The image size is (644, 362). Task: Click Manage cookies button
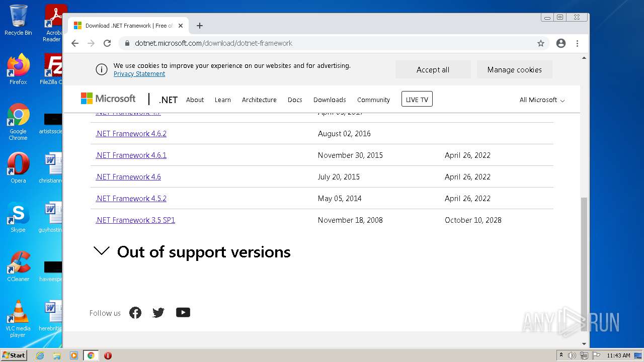pos(514,70)
